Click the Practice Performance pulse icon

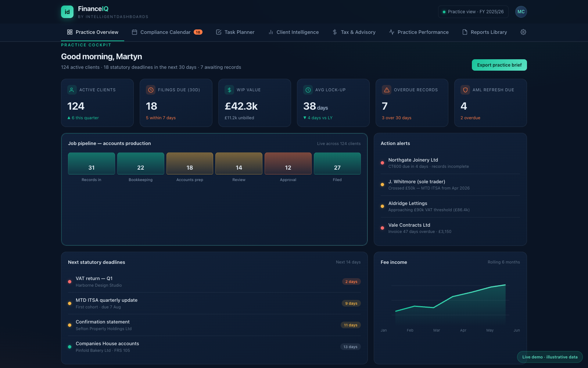392,32
